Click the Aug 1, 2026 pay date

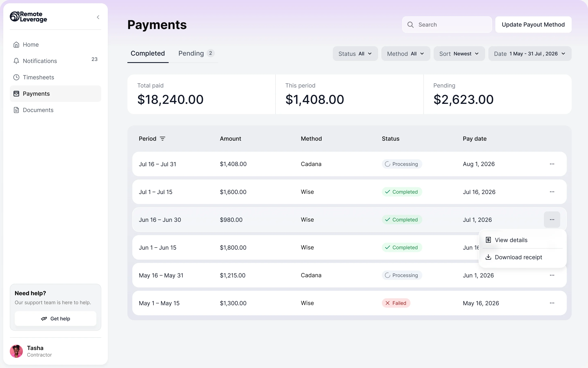[x=479, y=164]
